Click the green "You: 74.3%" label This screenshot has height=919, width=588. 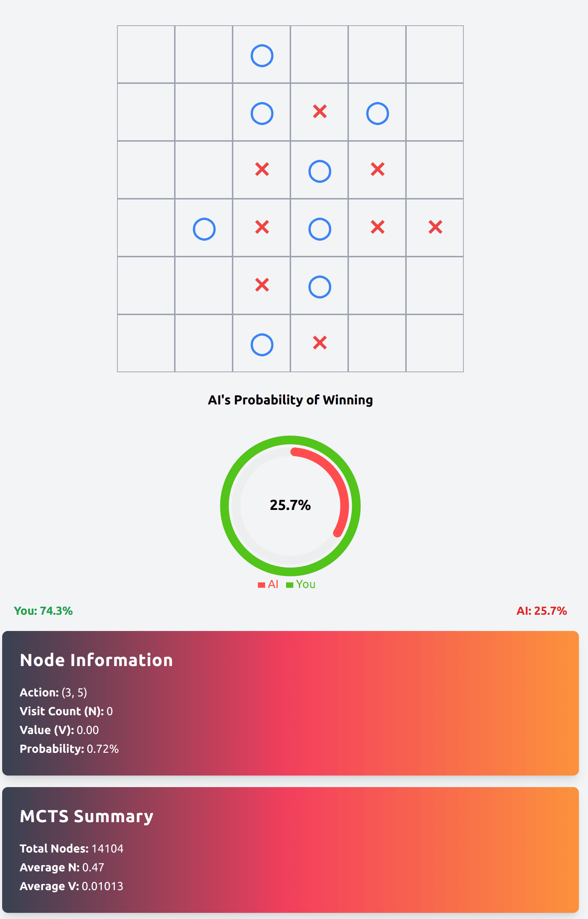tap(43, 611)
